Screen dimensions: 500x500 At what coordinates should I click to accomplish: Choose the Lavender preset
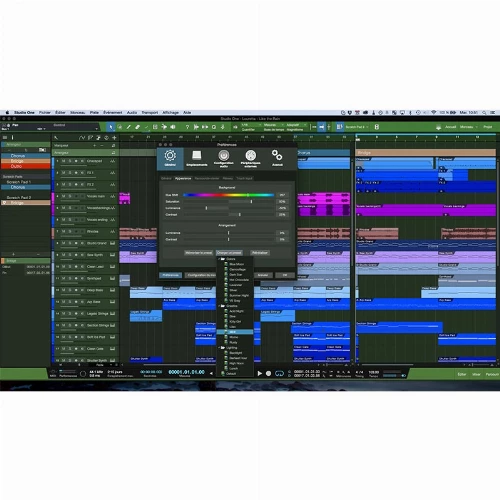coord(235,285)
